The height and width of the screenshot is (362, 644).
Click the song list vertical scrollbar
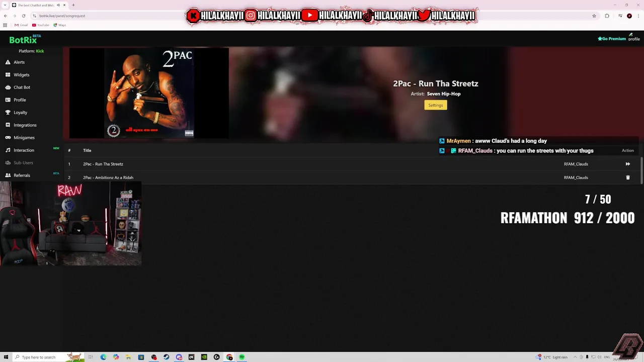click(x=641, y=171)
